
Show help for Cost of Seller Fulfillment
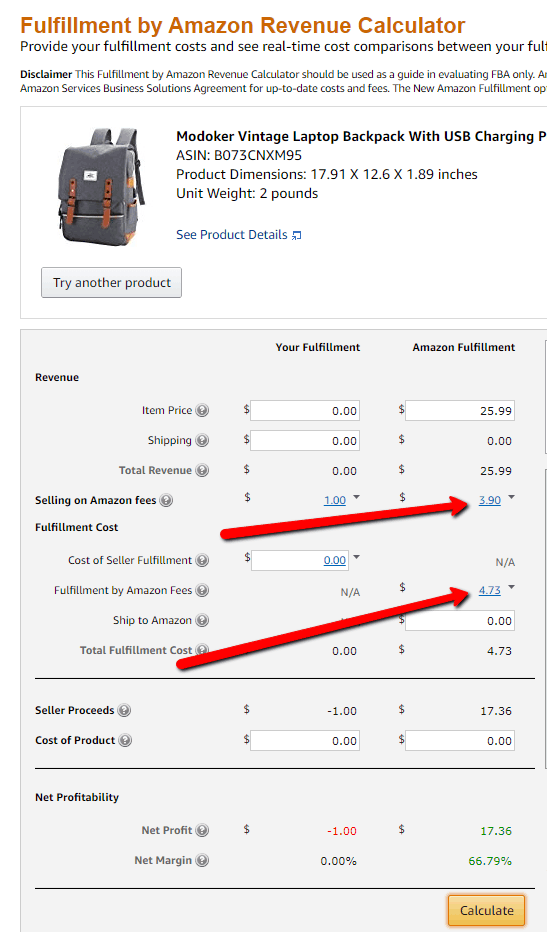(203, 560)
